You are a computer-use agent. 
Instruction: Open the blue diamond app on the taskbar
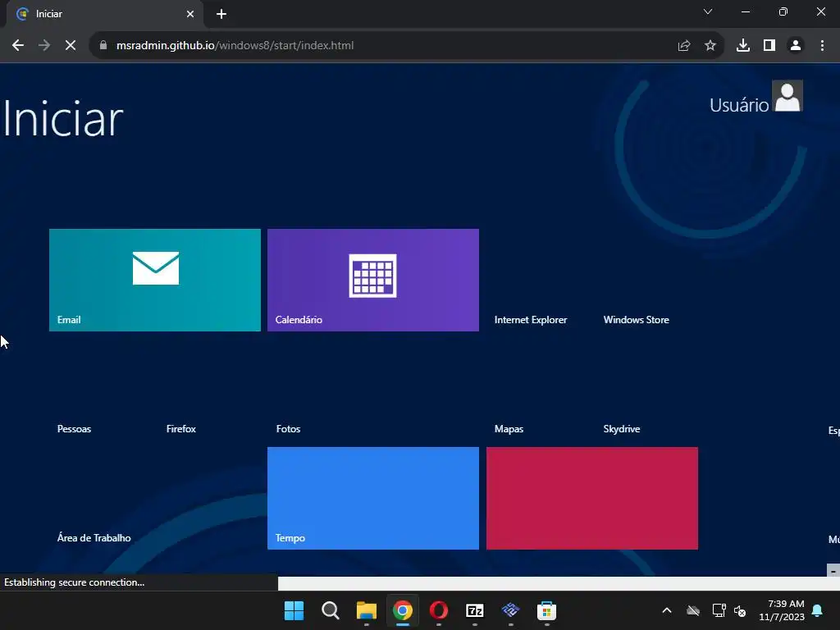pos(510,610)
